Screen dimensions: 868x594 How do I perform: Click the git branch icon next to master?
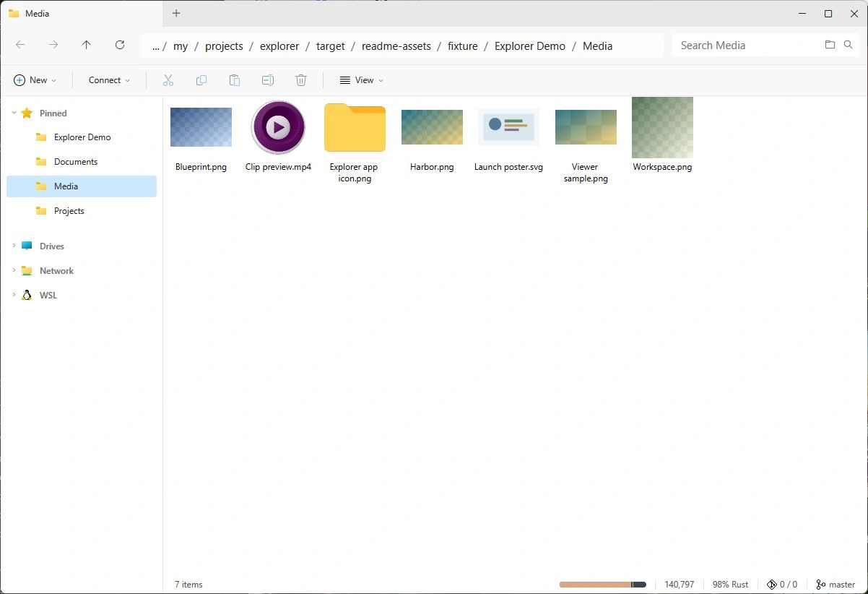pyautogui.click(x=820, y=584)
